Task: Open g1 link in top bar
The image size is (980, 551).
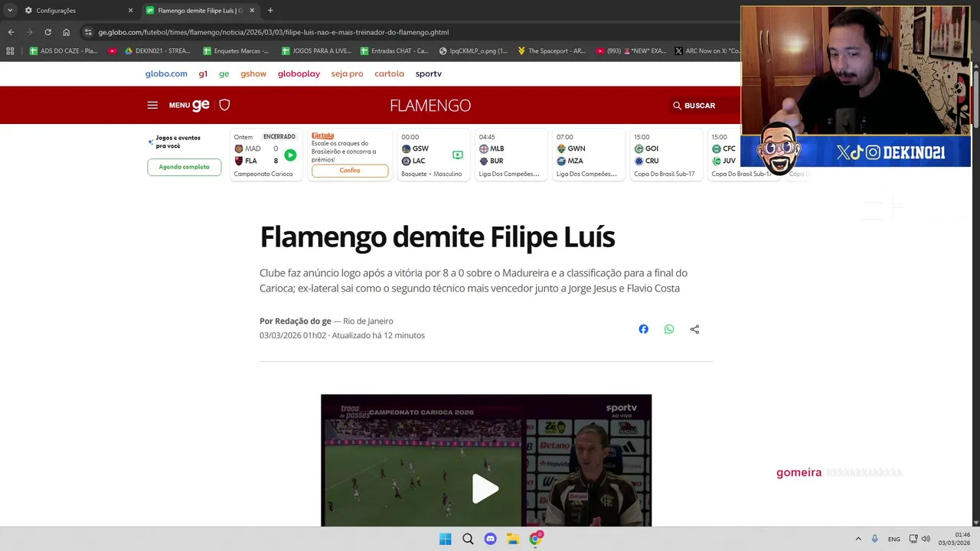Action: tap(203, 73)
